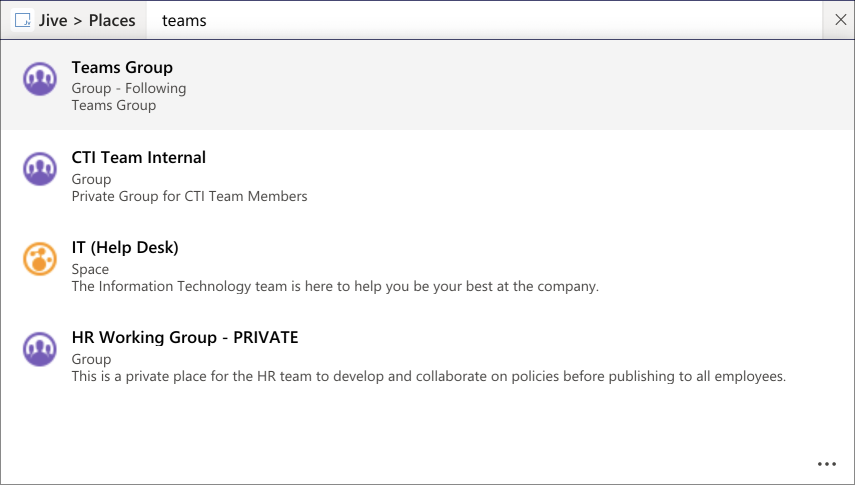Viewport: 855px width, 486px height.
Task: Click the orange space icon beside IT (Help Desk)
Action: coord(40,259)
